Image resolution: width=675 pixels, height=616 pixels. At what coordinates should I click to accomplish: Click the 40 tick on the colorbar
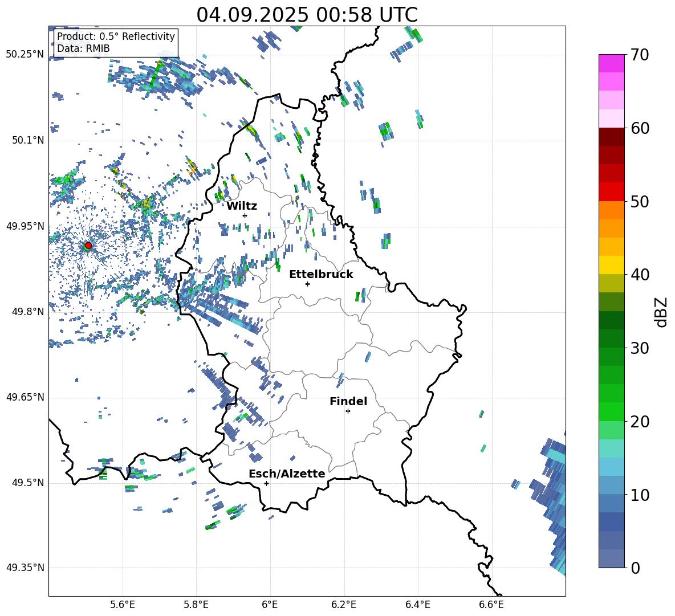640,275
